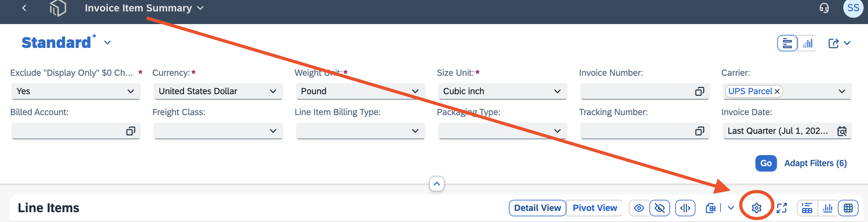The image size is (868, 222).
Task: Go back using the header back arrow
Action: 24,8
